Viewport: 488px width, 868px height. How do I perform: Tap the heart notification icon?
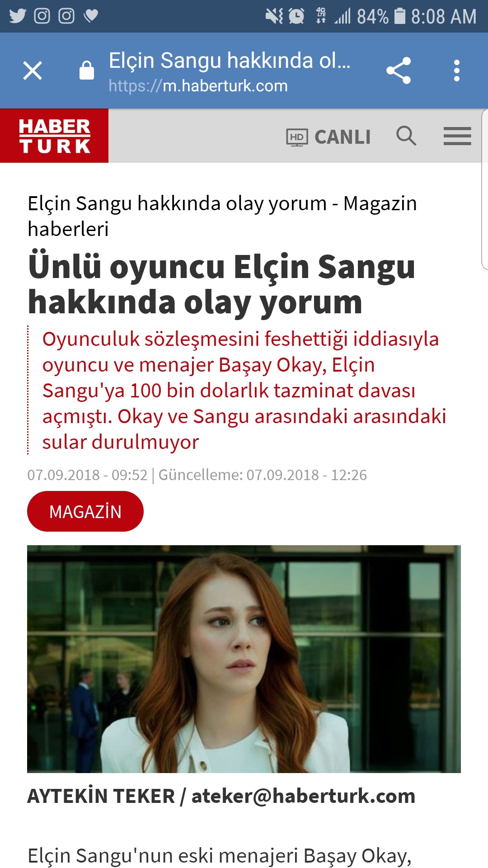[91, 16]
